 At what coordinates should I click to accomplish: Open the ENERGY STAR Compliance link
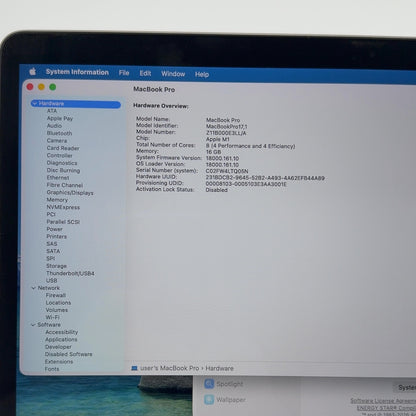click(x=386, y=408)
